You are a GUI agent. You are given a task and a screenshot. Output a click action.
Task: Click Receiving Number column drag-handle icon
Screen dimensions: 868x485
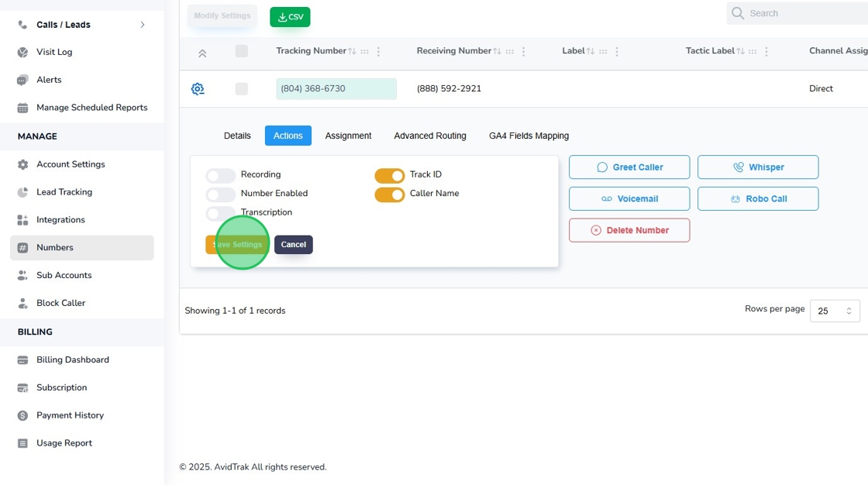tap(509, 51)
